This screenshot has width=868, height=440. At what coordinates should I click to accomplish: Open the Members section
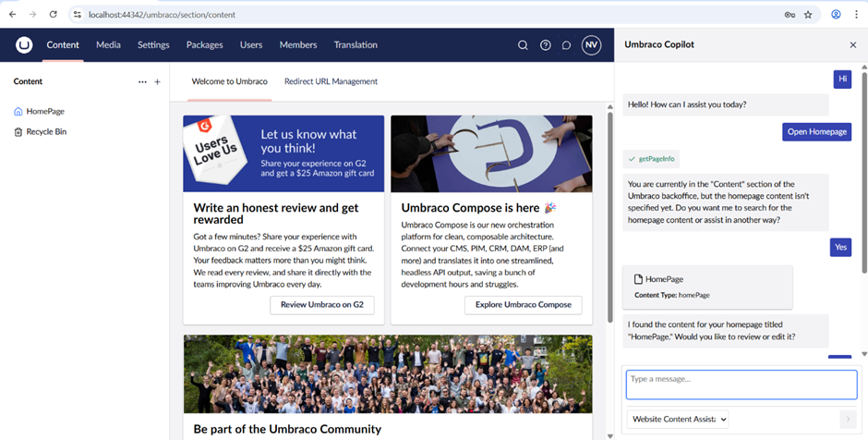click(x=298, y=45)
